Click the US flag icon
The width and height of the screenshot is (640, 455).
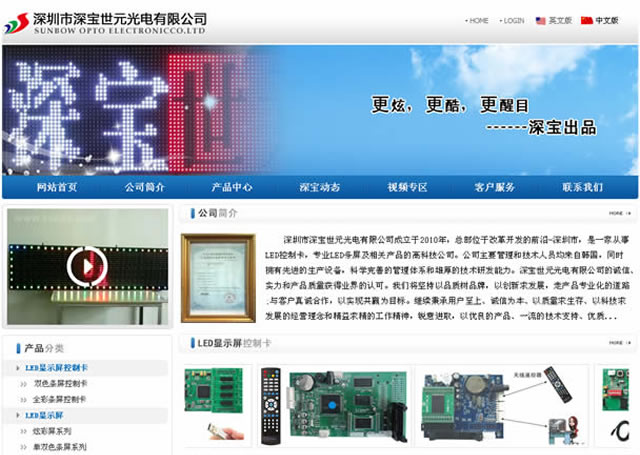[540, 20]
